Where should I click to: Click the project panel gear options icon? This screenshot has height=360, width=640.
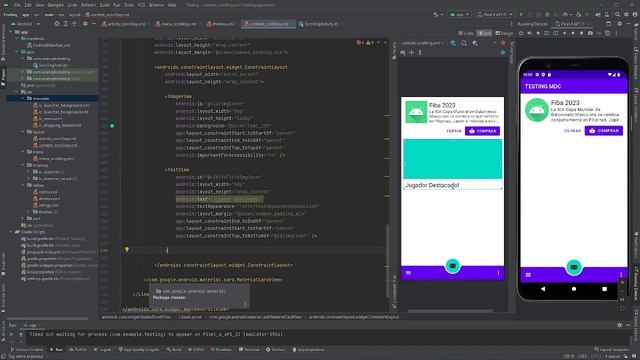[85, 24]
